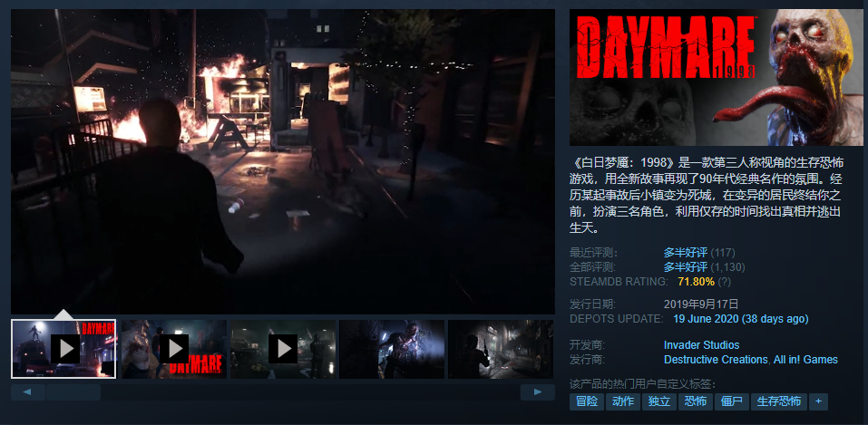Screen dimensions: 868x425
Task: Play the third trailer thumbnail showing soldier
Action: [x=283, y=349]
